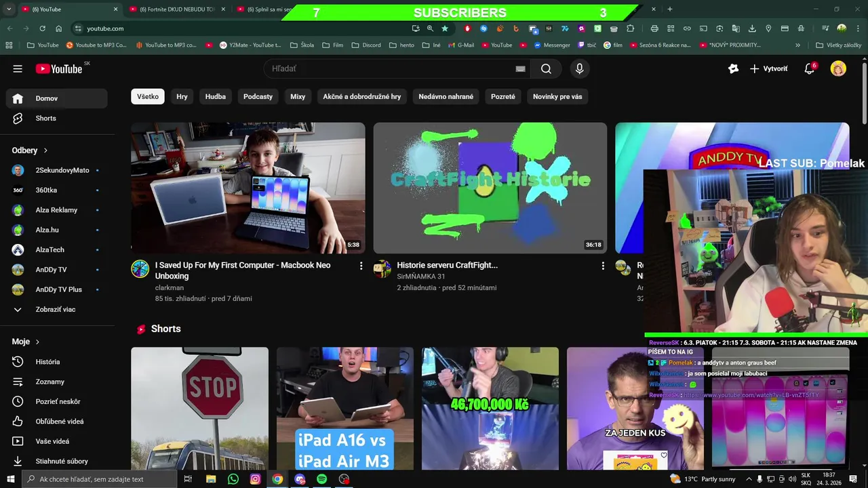The height and width of the screenshot is (488, 868).
Task: Click the Chrome downloads icon
Action: (x=752, y=28)
